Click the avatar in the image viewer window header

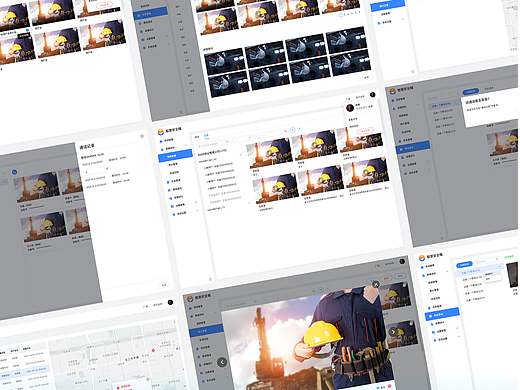[x=402, y=261]
